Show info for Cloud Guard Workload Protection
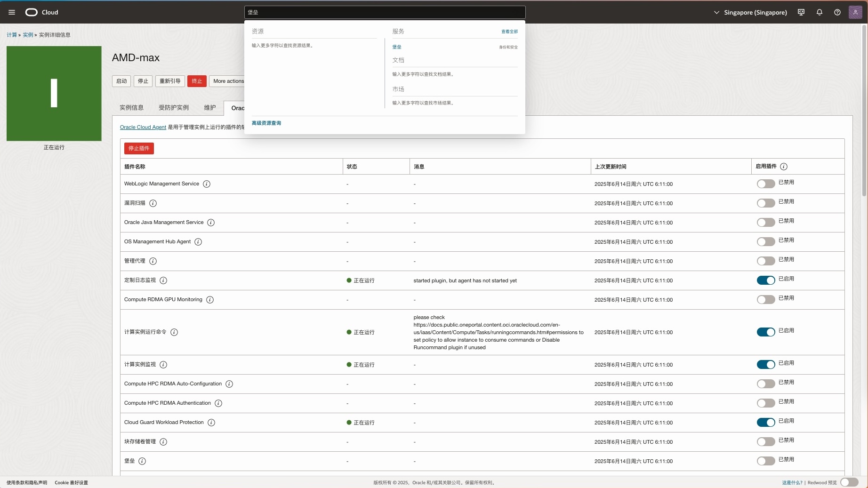The width and height of the screenshot is (868, 488). point(211,423)
